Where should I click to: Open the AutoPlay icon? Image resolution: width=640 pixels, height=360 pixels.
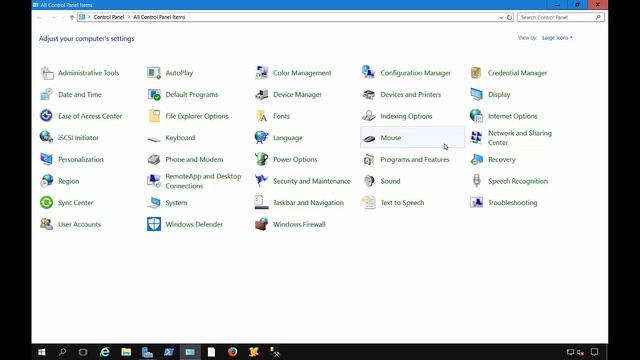(x=154, y=73)
